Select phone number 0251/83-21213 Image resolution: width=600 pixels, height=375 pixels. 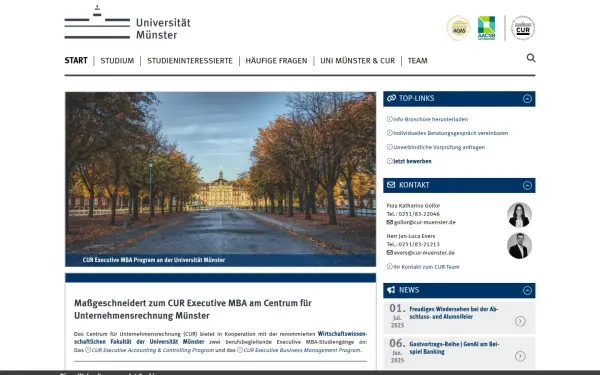[x=419, y=245]
